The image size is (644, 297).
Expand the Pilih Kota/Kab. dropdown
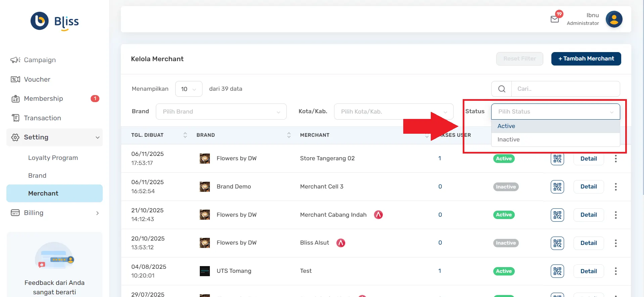394,112
